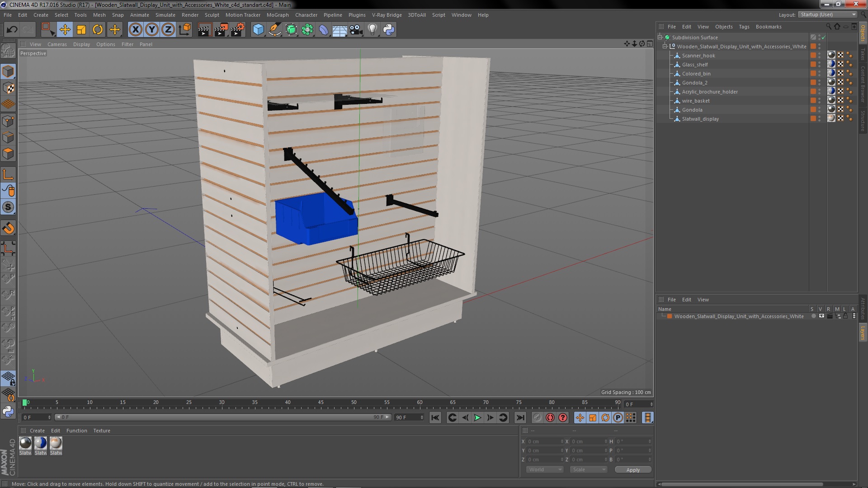Viewport: 868px width, 488px height.
Task: Add a Subdivision Surface generator
Action: click(291, 30)
